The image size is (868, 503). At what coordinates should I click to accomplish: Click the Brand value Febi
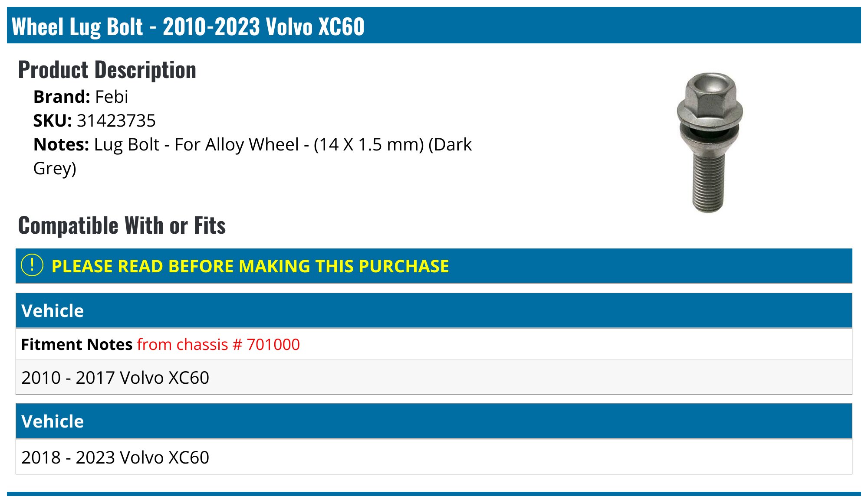click(112, 97)
